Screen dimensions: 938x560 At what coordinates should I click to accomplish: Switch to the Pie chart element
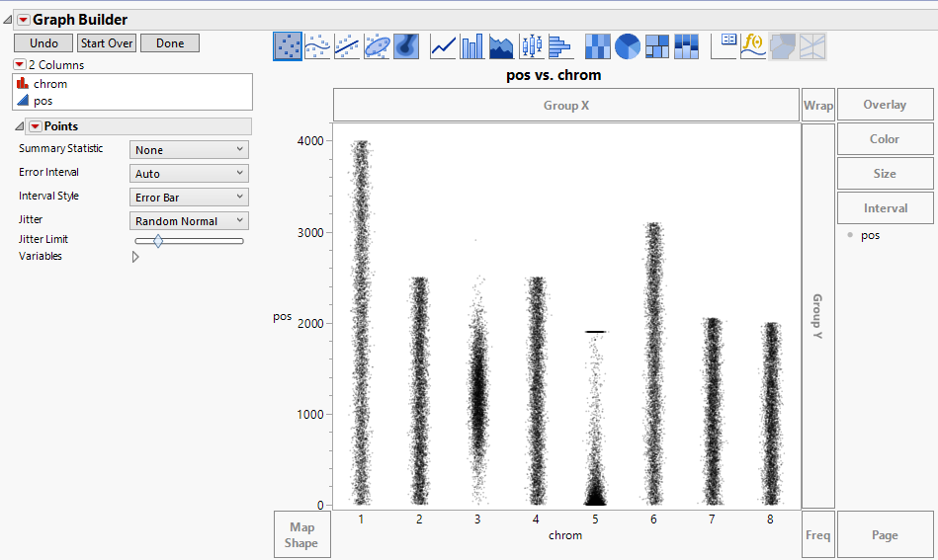tap(628, 45)
